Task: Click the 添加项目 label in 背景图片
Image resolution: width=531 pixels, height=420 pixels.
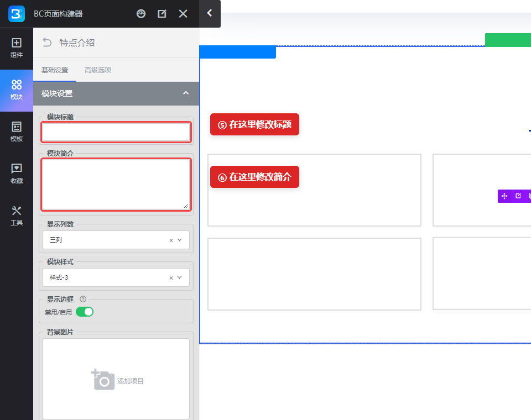Action: pyautogui.click(x=131, y=381)
